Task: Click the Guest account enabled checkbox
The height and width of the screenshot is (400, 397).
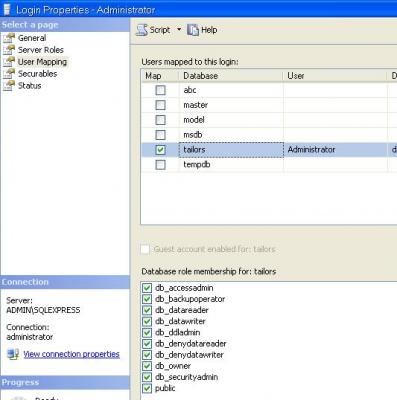Action: click(x=145, y=249)
